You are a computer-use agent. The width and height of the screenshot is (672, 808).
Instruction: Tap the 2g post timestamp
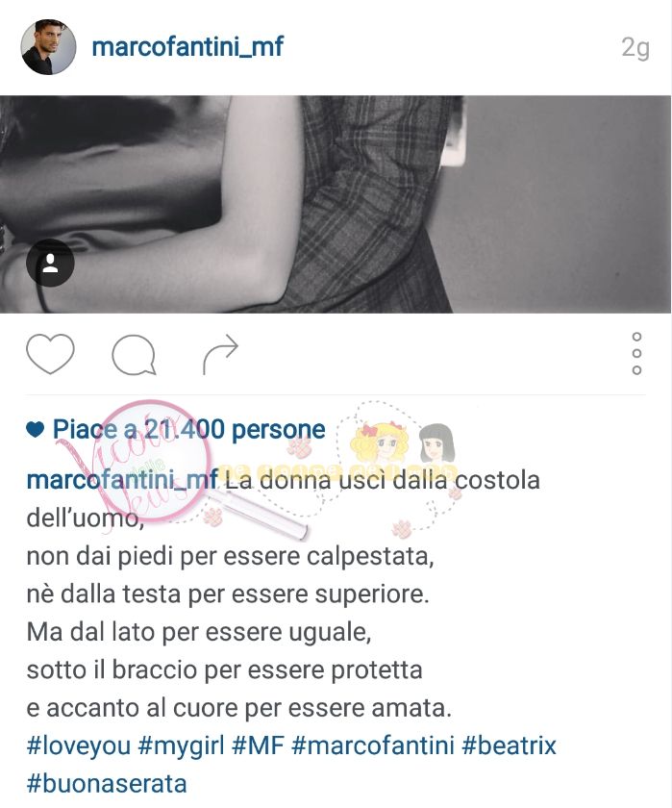[x=635, y=48]
